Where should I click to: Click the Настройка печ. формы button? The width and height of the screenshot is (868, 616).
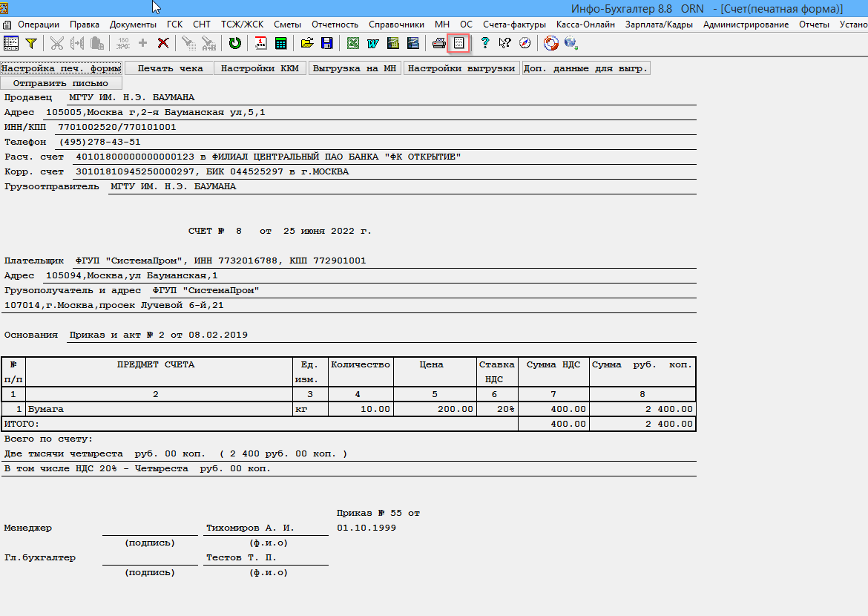[x=61, y=68]
